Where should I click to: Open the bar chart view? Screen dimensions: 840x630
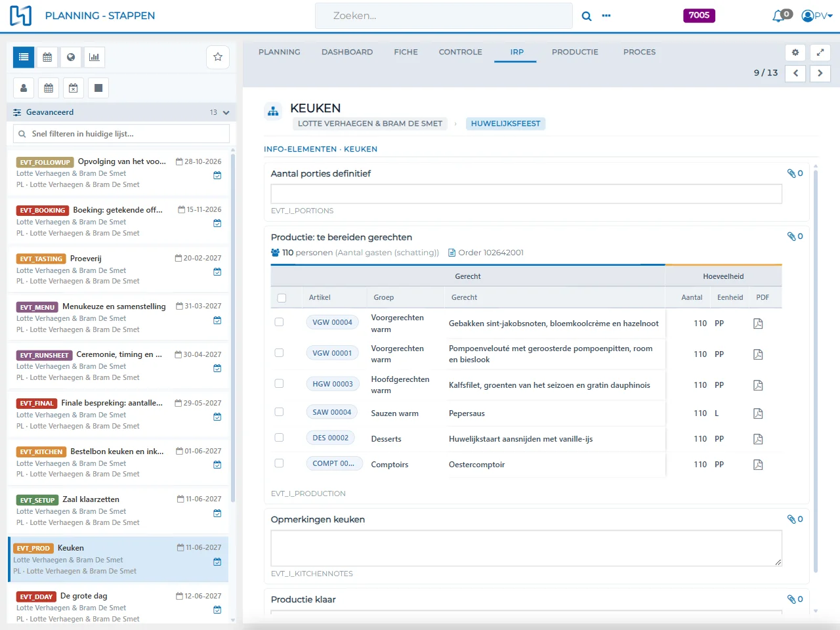[94, 57]
